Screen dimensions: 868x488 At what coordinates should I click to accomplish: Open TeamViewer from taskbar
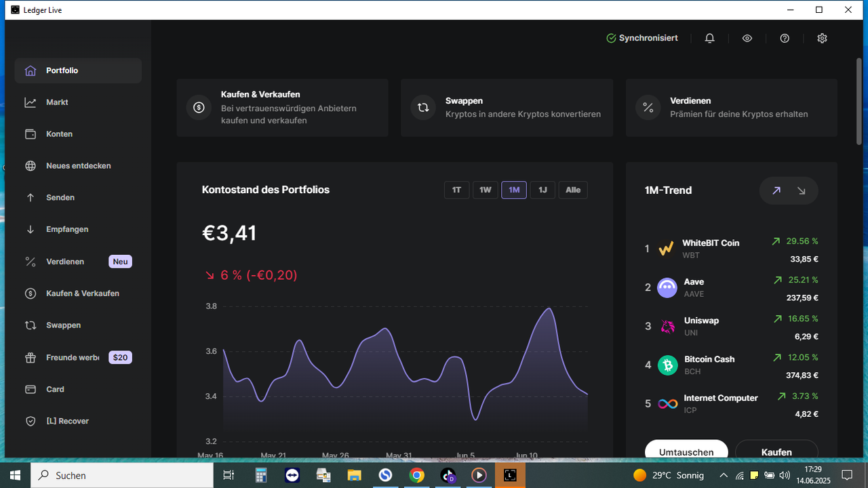pyautogui.click(x=292, y=475)
